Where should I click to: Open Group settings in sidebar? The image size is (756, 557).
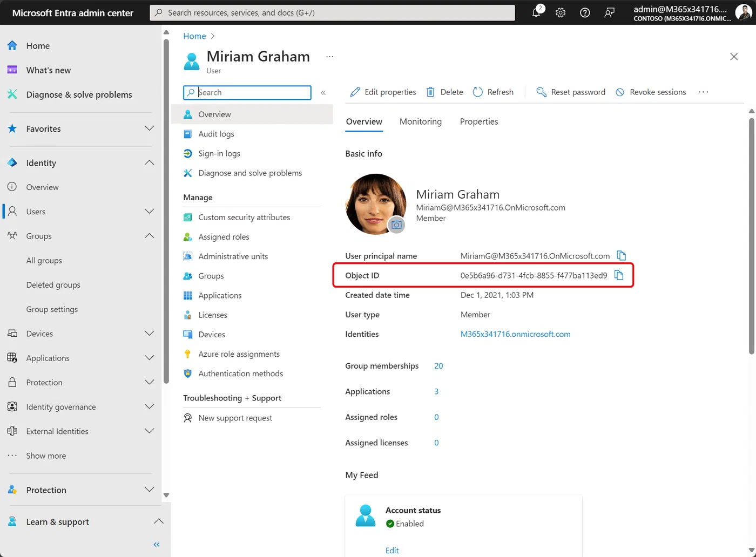52,309
